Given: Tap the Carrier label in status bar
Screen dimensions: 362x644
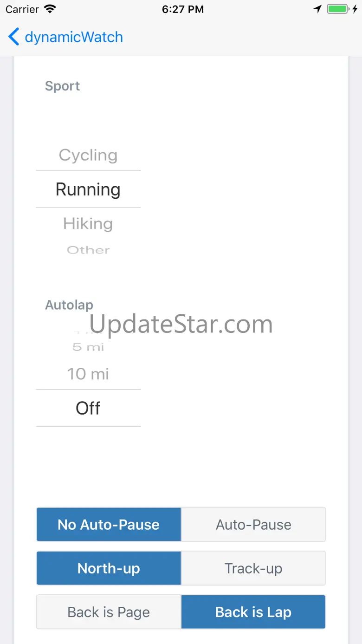Looking at the screenshot, I should pos(22,9).
